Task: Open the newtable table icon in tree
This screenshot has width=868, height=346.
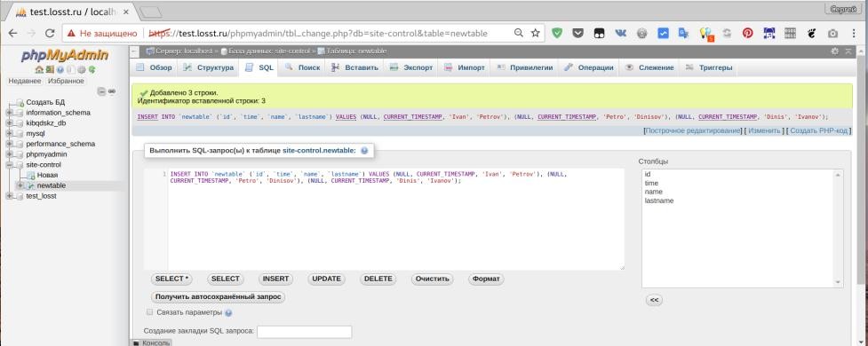Action: (x=31, y=185)
